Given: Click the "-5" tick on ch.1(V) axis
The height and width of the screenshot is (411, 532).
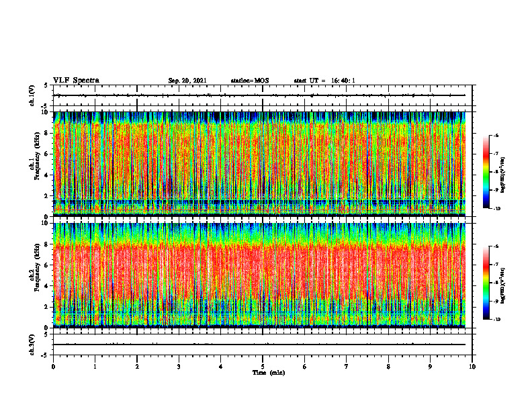Looking at the screenshot, I should [x=45, y=106].
